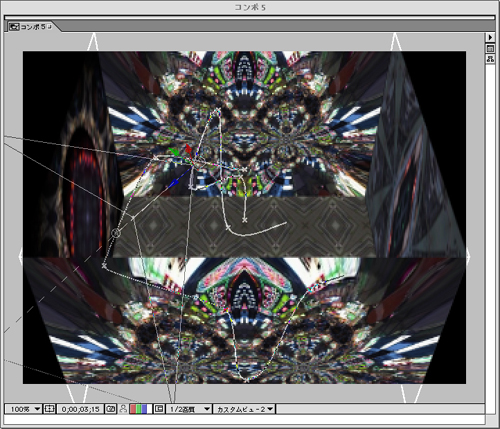Viewport: 500px width, 429px height.
Task: Open the 1/2画質 resolution dropdown
Action: pyautogui.click(x=189, y=409)
